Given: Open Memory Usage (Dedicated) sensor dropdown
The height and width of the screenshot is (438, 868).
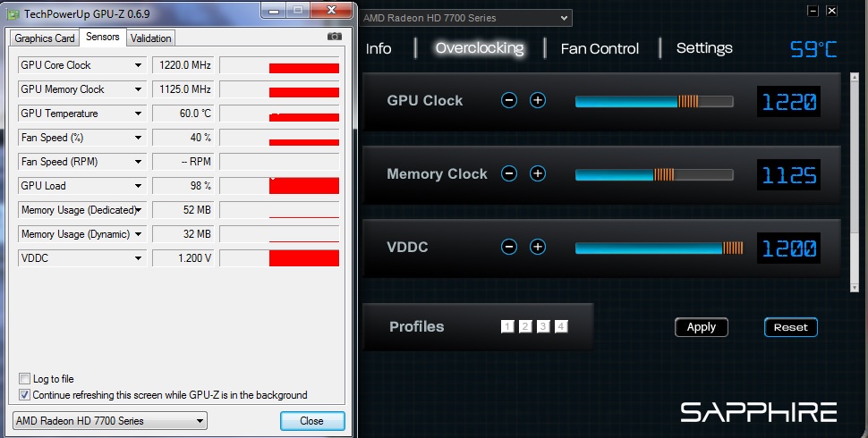Looking at the screenshot, I should coord(138,210).
